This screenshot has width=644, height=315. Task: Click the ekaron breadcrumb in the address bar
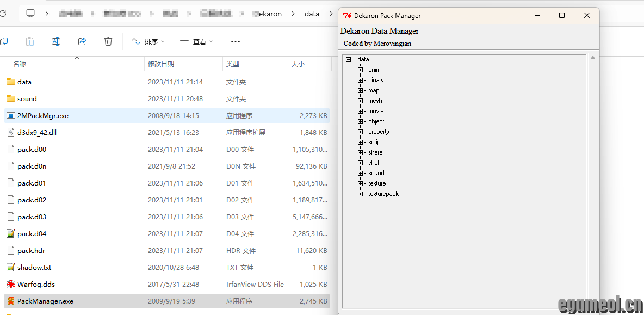(267, 14)
